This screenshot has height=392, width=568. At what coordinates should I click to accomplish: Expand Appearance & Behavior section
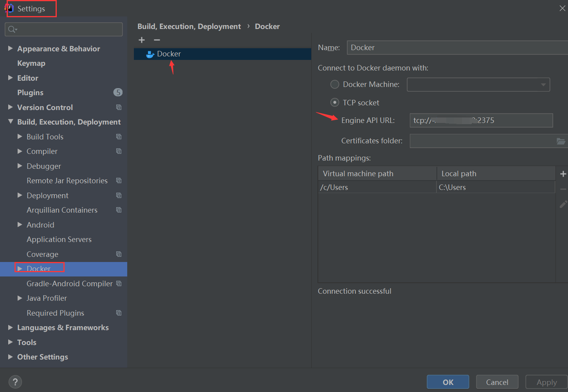tap(11, 49)
